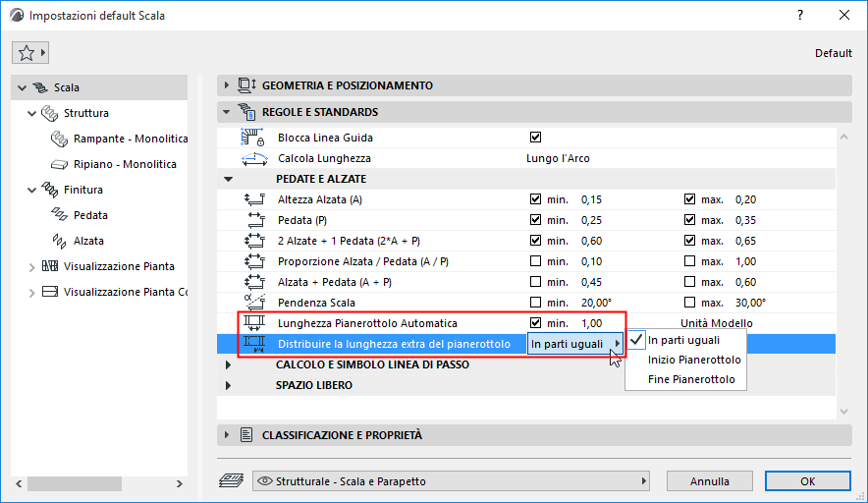Click the Struttura structure icon

point(49,114)
